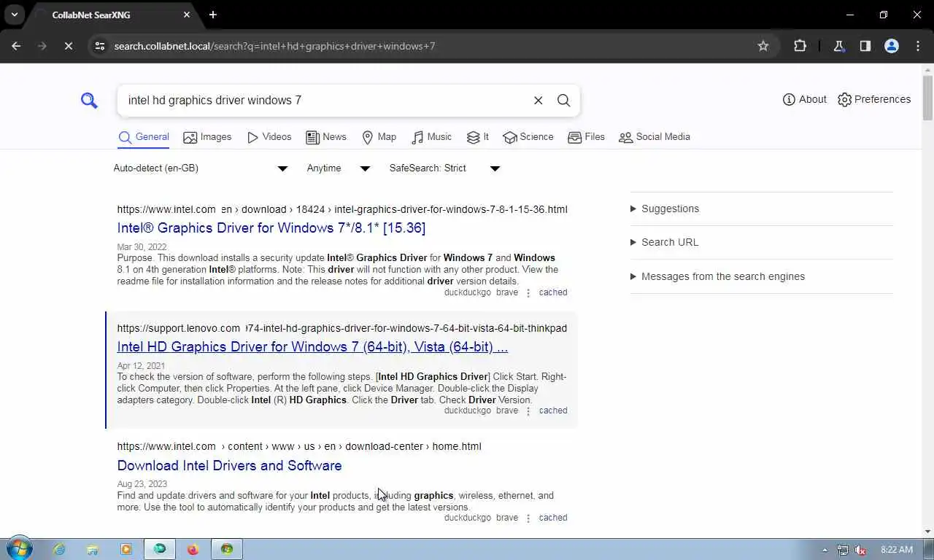Open cached link for Lenovo result

click(553, 411)
